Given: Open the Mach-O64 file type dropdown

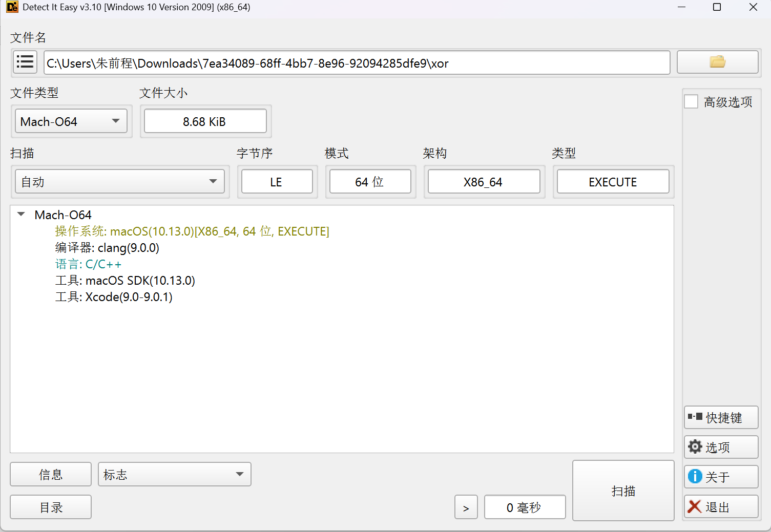Looking at the screenshot, I should point(71,121).
